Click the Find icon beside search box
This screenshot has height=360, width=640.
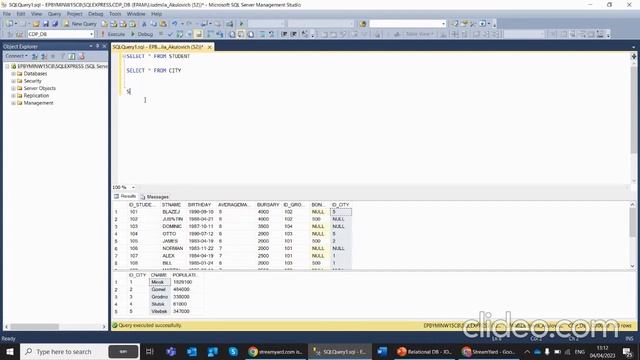[x=363, y=24]
